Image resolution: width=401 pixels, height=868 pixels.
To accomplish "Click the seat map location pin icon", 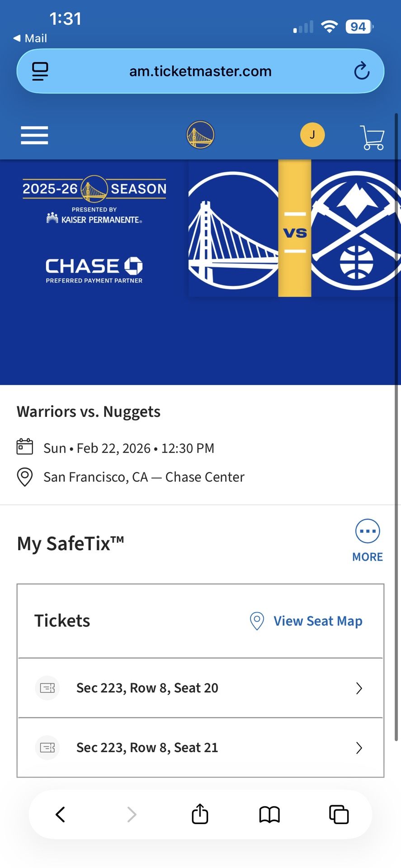I will [x=256, y=621].
